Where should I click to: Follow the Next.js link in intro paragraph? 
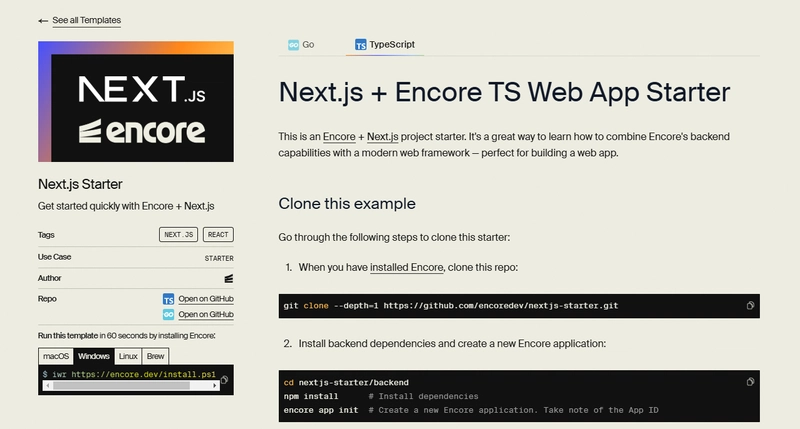point(383,137)
